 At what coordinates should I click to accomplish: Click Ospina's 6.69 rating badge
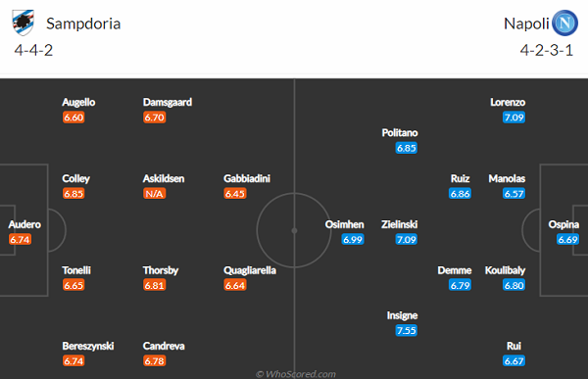(x=567, y=239)
